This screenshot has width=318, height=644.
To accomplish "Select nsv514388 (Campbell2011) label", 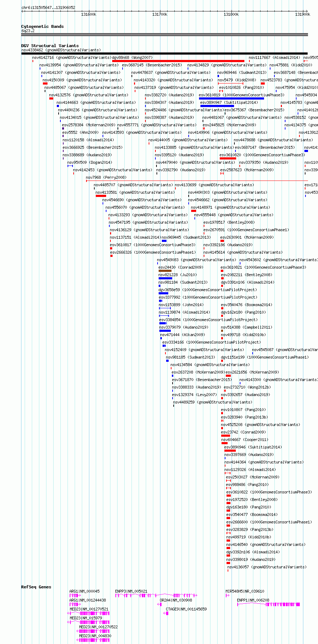I will point(247,327).
